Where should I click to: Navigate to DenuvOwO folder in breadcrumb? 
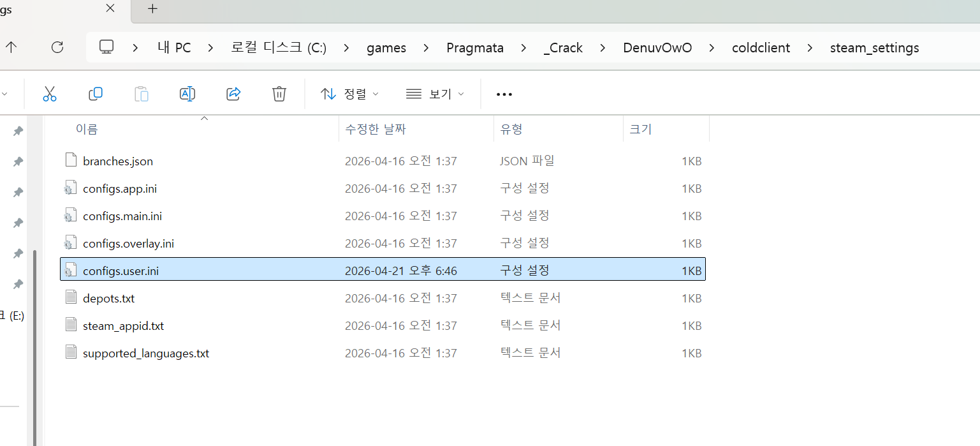tap(657, 48)
